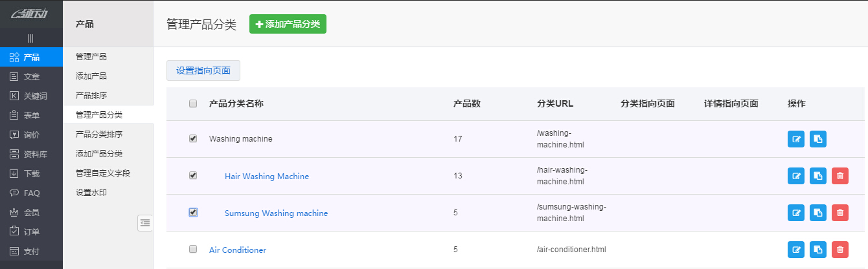Delete the Air Conditioner category
This screenshot has height=269, width=868.
point(840,250)
